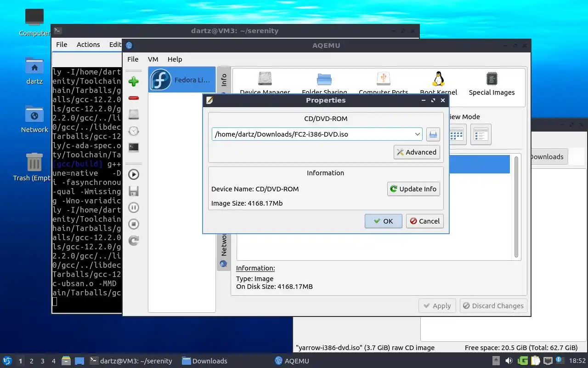Switch to AQEMU task in taskbar
This screenshot has width=588, height=368.
292,361
